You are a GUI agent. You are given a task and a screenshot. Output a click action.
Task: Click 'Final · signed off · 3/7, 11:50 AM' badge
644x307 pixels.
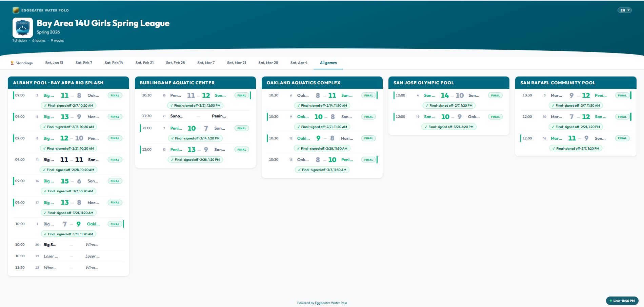pos(322,170)
